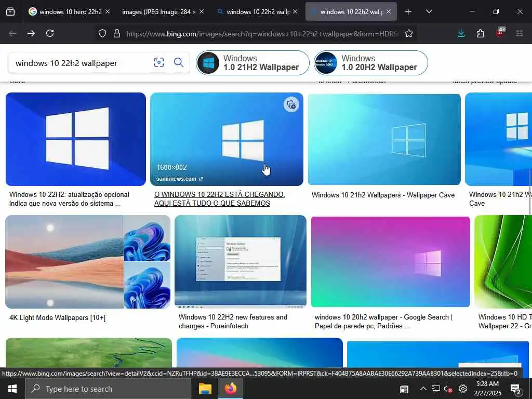
Task: Click the Bing search text field
Action: tap(82, 63)
